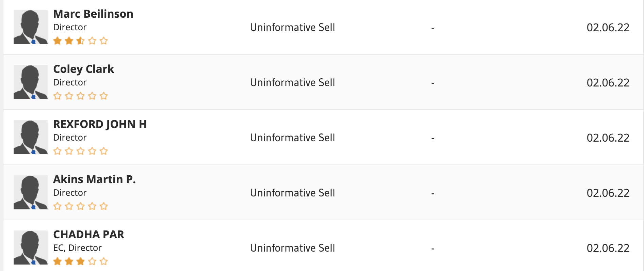Click Uninformative Sell in Marc Beilinson row
The width and height of the screenshot is (644, 271).
293,27
